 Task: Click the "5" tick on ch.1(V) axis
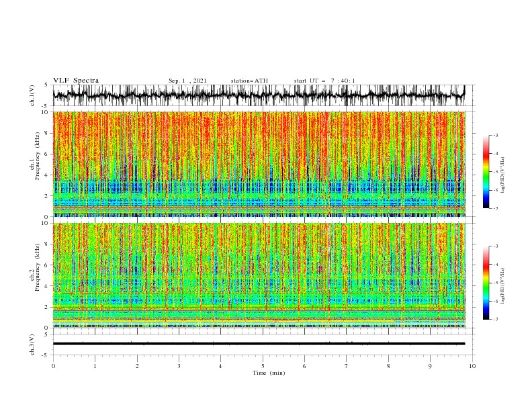(x=46, y=85)
